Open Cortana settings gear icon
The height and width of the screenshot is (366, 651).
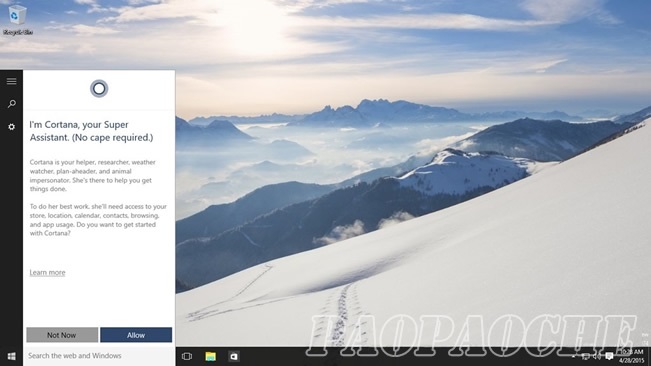(12, 127)
